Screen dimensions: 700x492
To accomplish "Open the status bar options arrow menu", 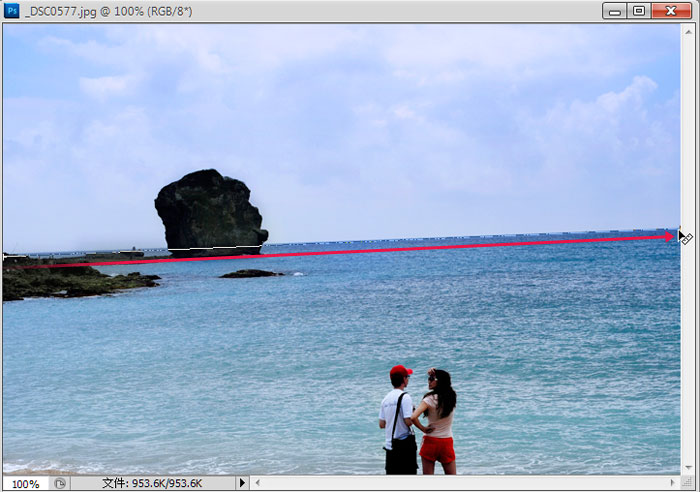I will coord(242,483).
